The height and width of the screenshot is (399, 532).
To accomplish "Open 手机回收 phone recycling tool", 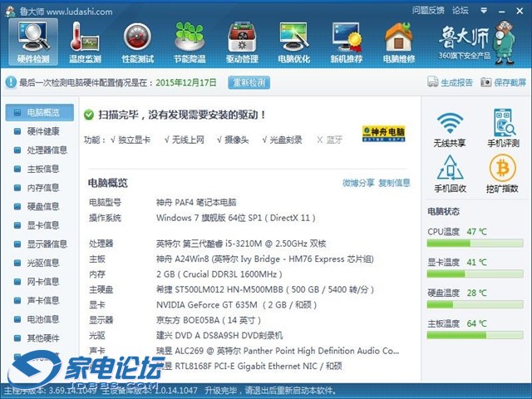I will point(450,174).
